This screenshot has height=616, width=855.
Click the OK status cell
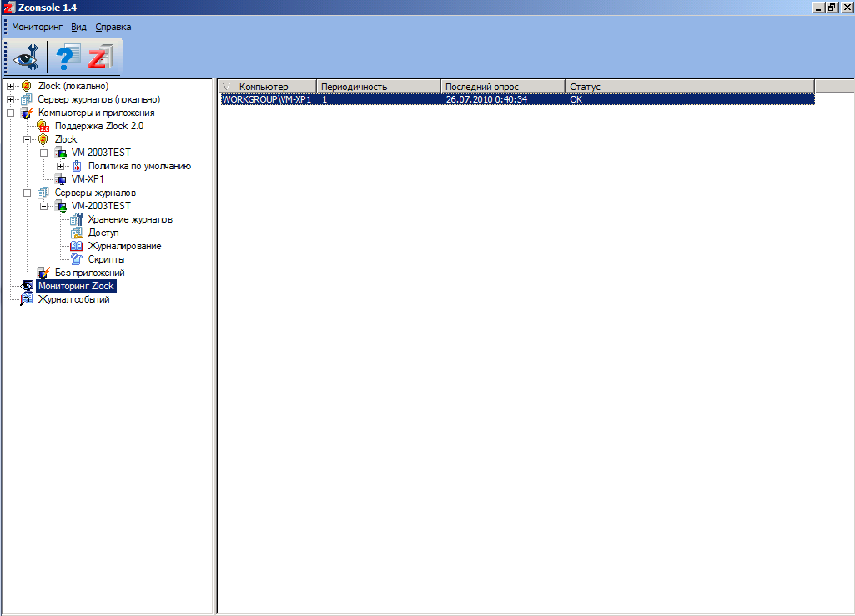click(x=576, y=99)
